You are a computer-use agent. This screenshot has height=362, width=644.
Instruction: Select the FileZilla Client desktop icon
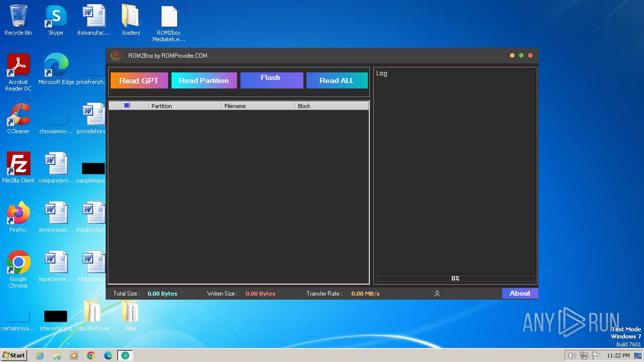(18, 168)
